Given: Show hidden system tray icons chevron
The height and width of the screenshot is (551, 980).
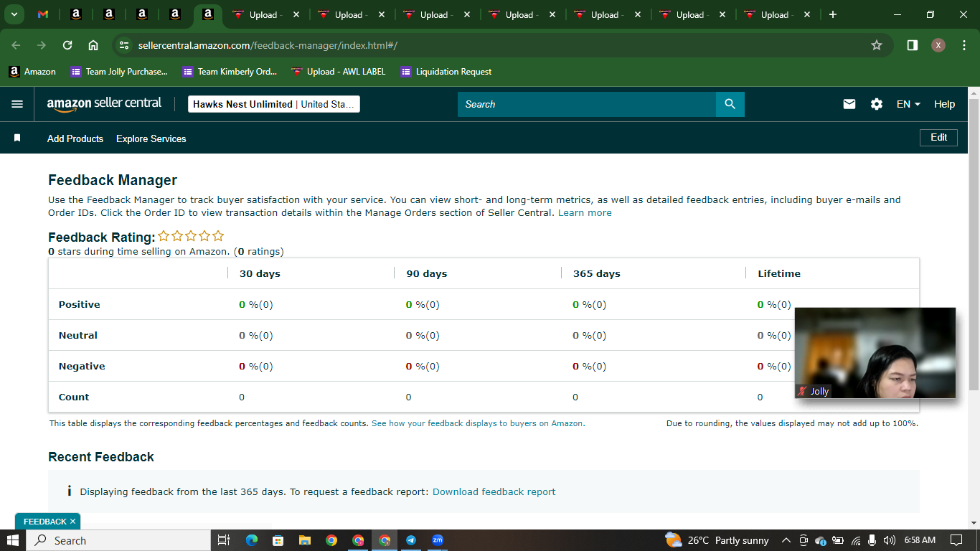Looking at the screenshot, I should click(x=786, y=540).
